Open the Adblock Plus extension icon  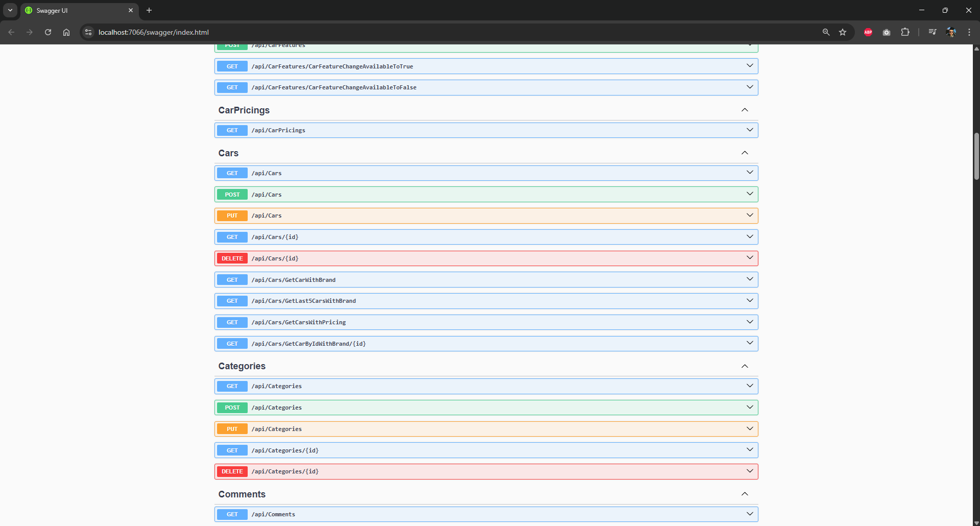pos(868,32)
